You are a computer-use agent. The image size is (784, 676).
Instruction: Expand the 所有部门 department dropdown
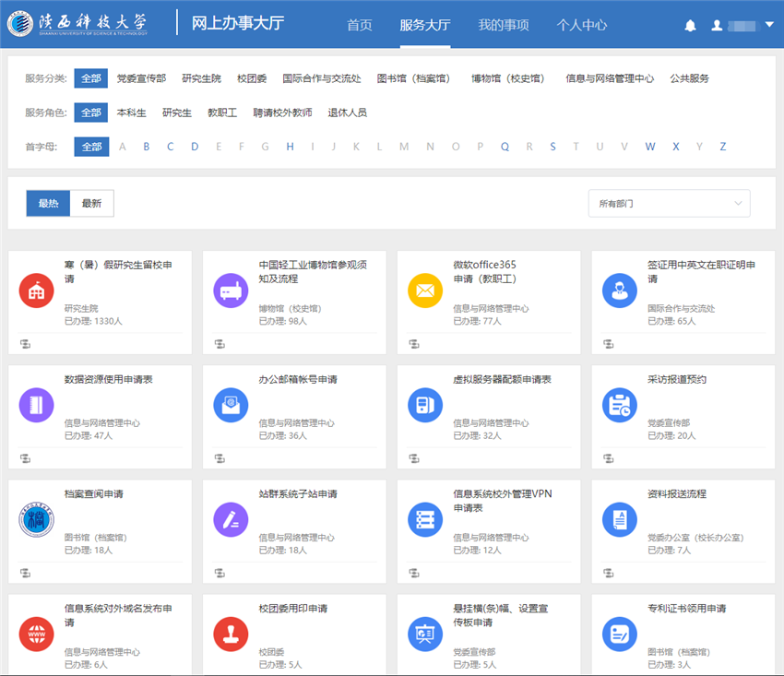pyautogui.click(x=669, y=203)
